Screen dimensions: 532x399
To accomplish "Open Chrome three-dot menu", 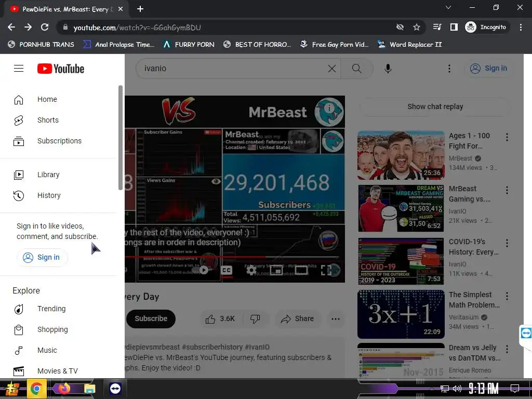I will (521, 27).
